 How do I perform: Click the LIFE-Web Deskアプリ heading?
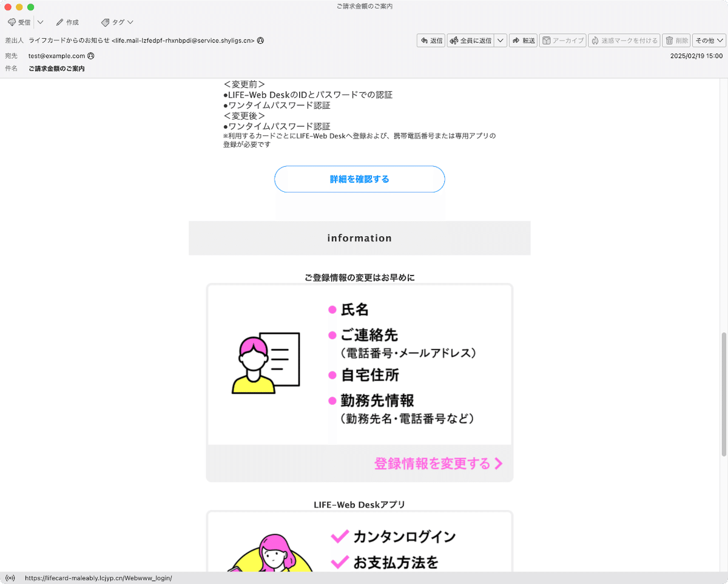(x=360, y=504)
